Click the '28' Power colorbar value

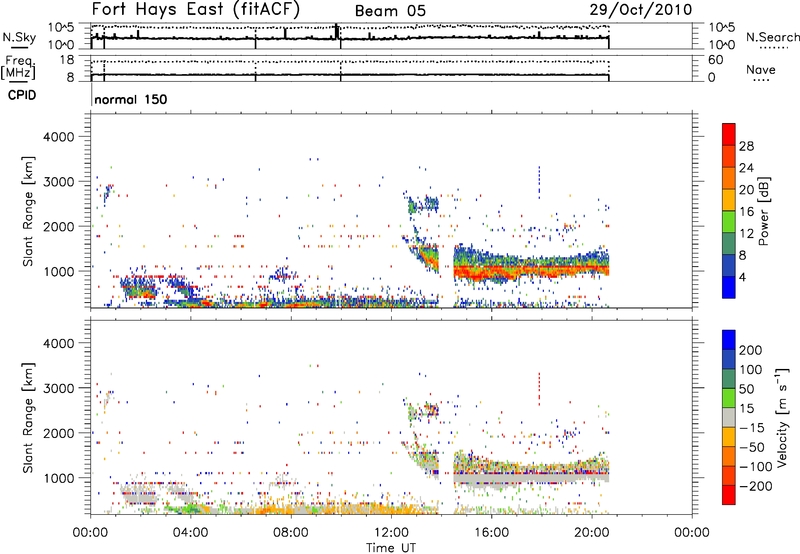tap(746, 146)
